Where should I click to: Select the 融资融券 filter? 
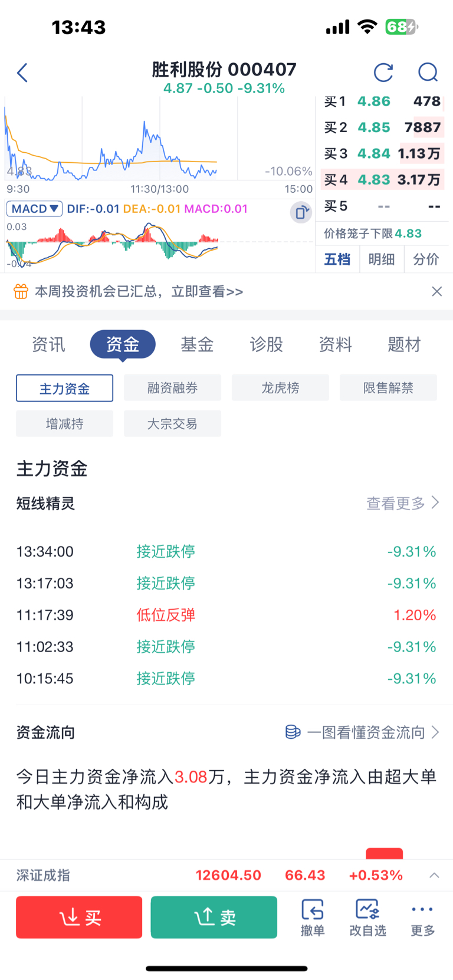click(x=172, y=388)
